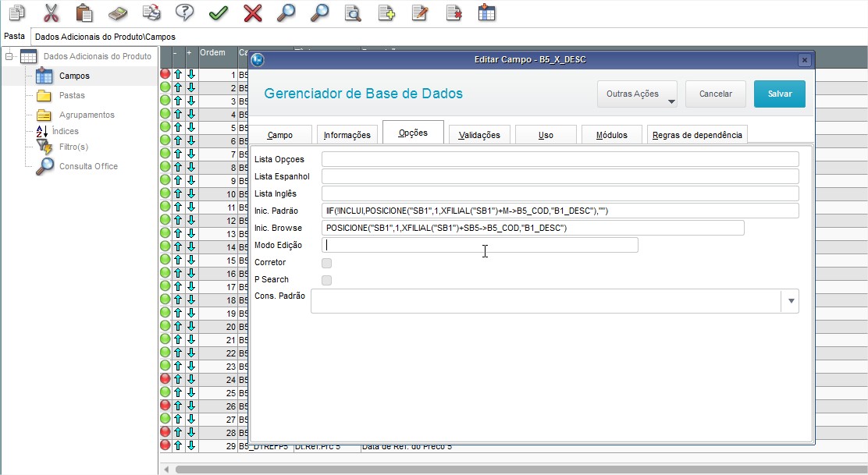Click the down arrow on row 15
The image size is (868, 475).
click(x=191, y=260)
